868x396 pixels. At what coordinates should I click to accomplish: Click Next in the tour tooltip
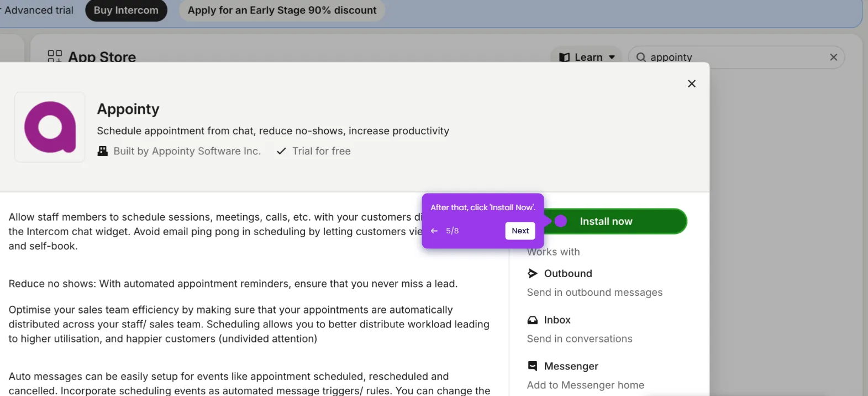point(520,231)
